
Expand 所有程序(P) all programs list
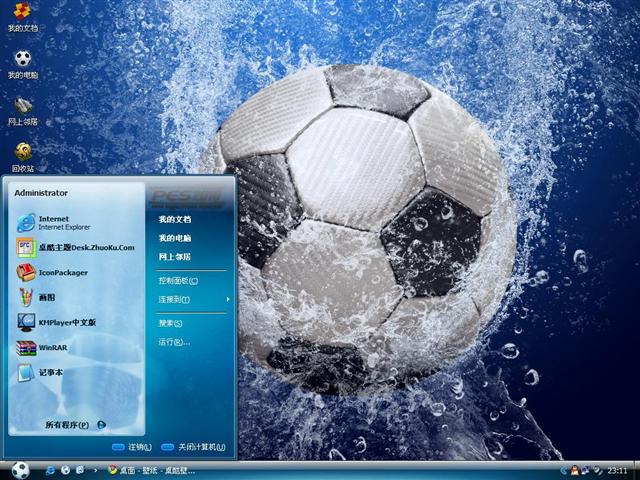coord(76,425)
